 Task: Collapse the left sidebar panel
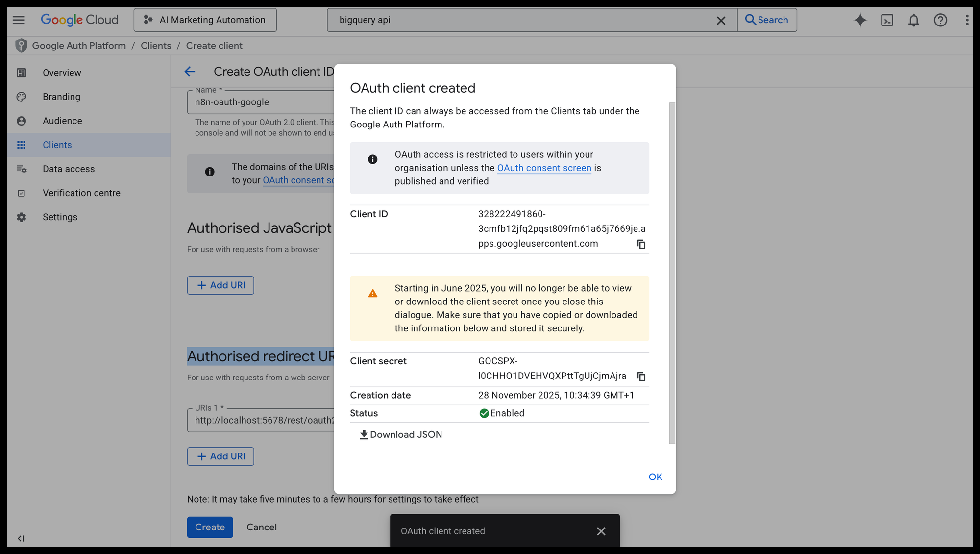[21, 538]
